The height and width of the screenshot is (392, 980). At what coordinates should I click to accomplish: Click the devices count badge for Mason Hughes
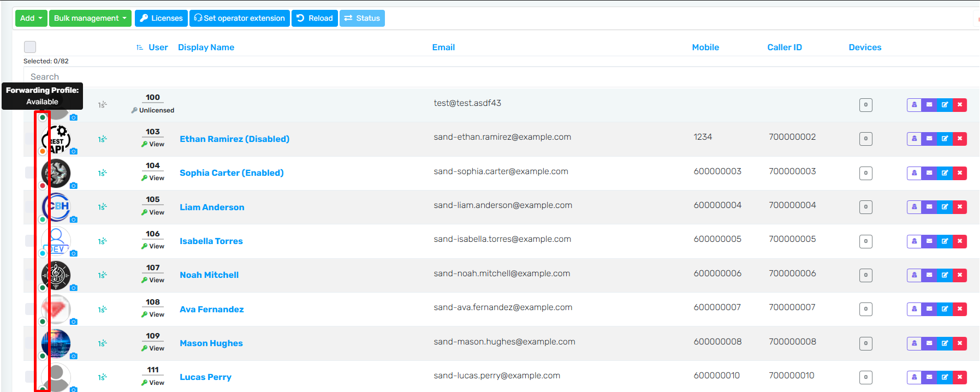click(865, 343)
